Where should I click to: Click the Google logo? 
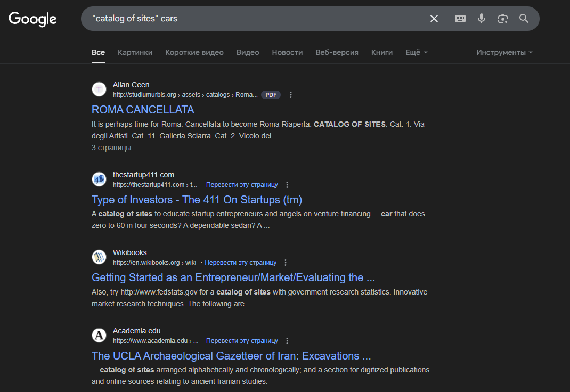coord(32,19)
